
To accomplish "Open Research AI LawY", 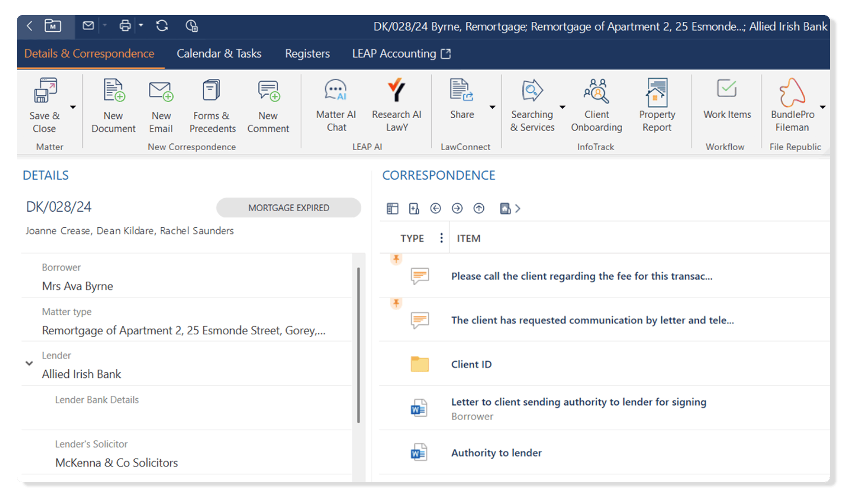I will coord(396,105).
